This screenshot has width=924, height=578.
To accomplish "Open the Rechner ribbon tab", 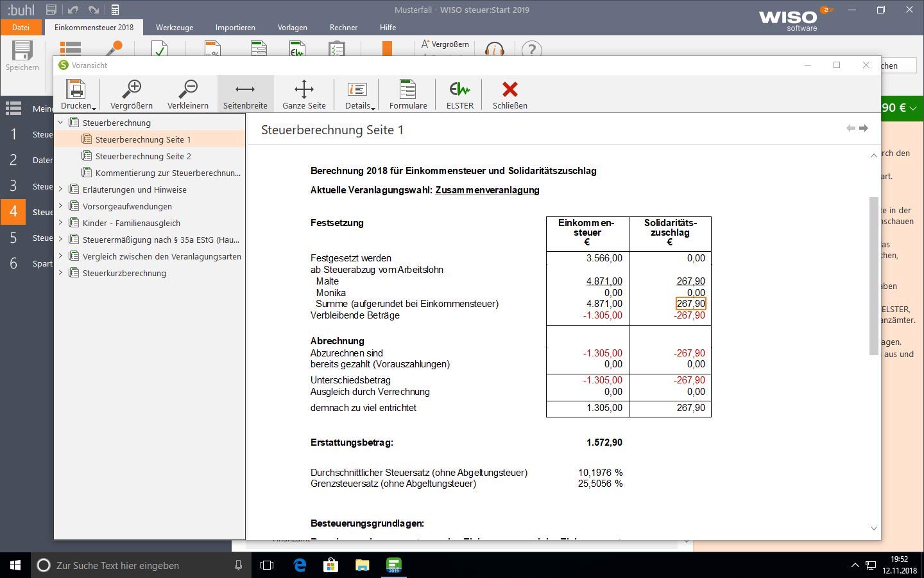I will [344, 28].
